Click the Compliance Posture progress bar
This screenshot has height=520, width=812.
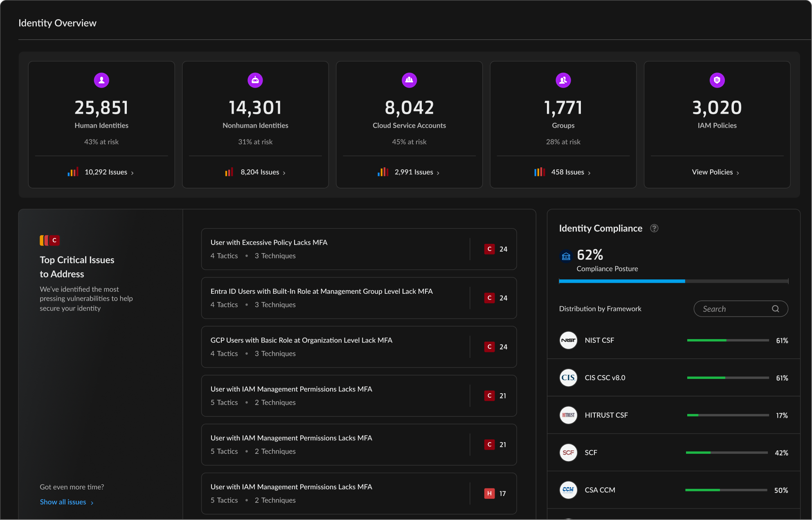point(673,281)
